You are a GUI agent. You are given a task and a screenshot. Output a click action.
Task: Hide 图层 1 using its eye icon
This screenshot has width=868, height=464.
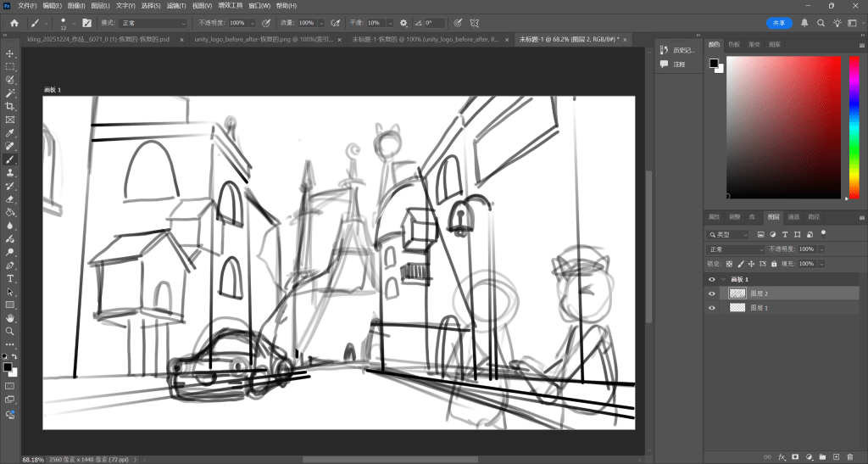coord(712,309)
